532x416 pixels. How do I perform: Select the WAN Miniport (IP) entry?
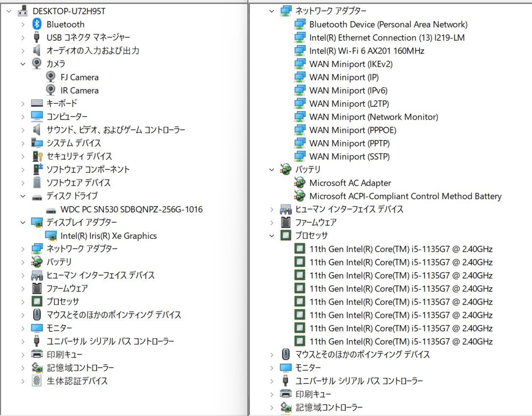click(x=344, y=77)
